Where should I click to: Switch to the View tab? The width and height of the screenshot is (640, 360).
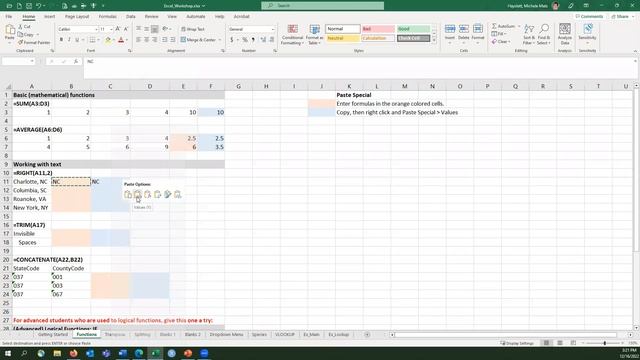click(x=172, y=16)
